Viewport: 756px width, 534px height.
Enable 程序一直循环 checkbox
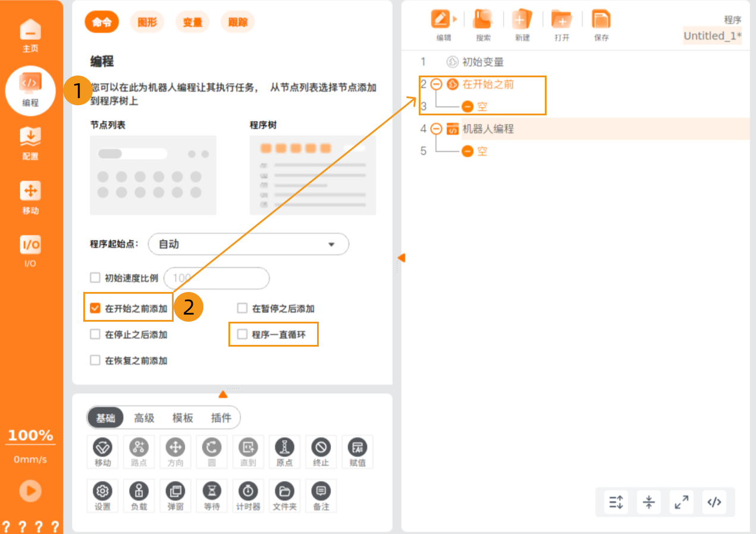click(x=242, y=334)
